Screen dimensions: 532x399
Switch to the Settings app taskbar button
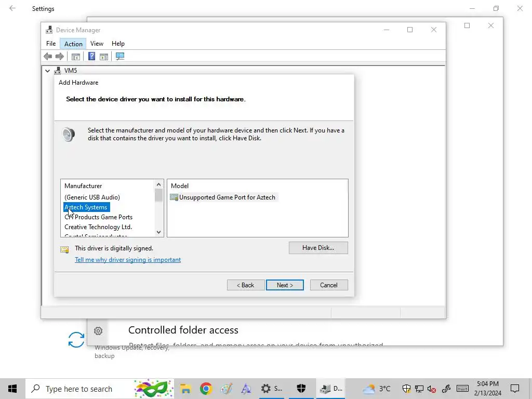(x=271, y=389)
